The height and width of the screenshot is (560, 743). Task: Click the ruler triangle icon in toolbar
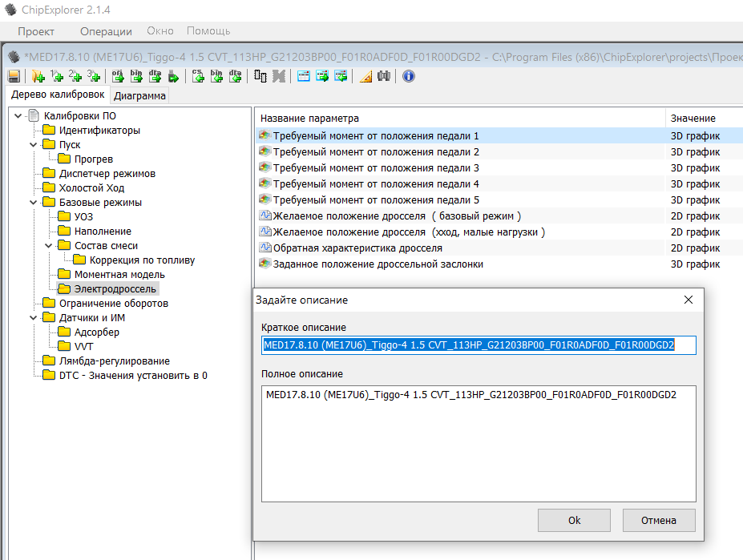[x=365, y=76]
